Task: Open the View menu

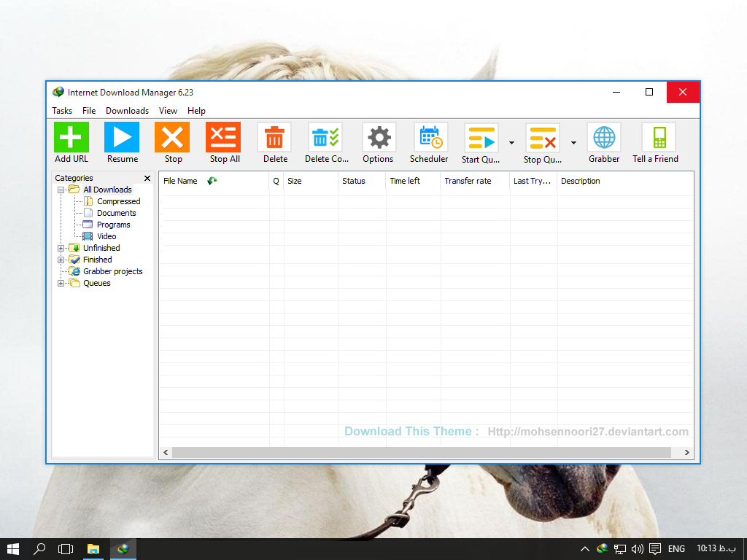Action: point(169,111)
